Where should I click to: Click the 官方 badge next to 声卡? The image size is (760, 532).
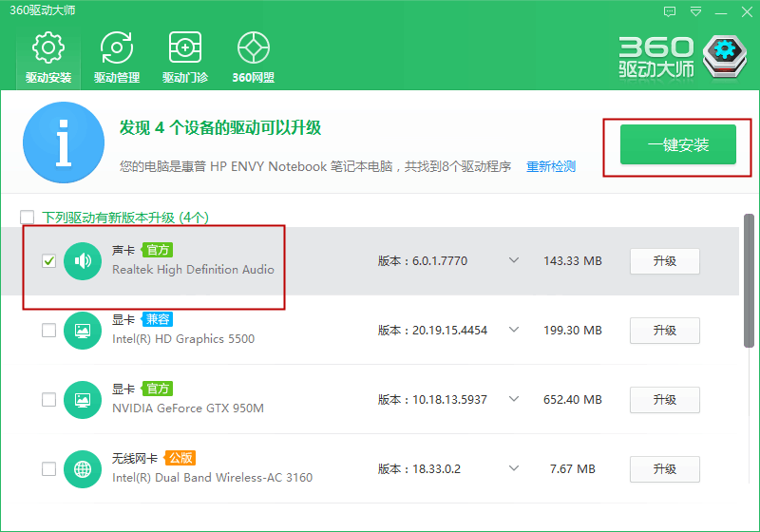pyautogui.click(x=158, y=250)
